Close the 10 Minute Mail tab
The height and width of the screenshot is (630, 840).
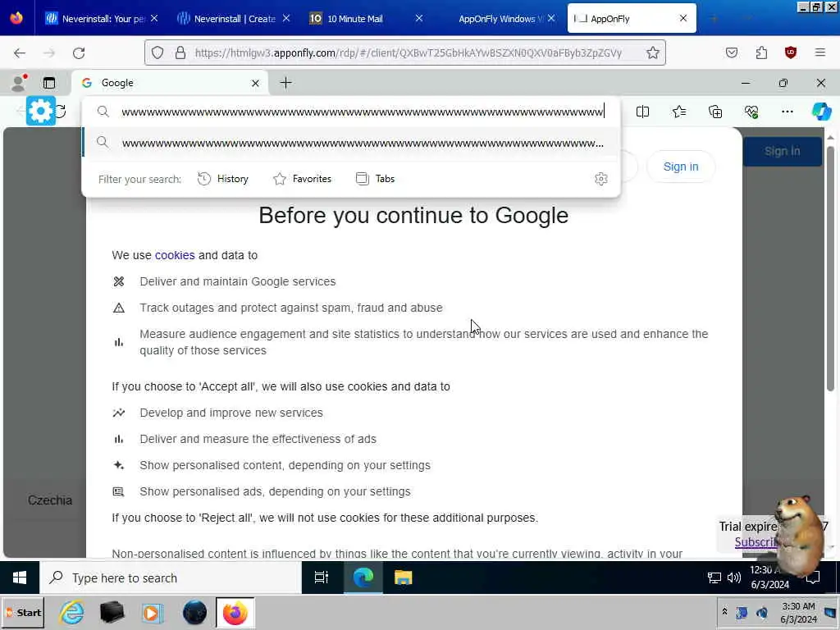[x=419, y=18]
